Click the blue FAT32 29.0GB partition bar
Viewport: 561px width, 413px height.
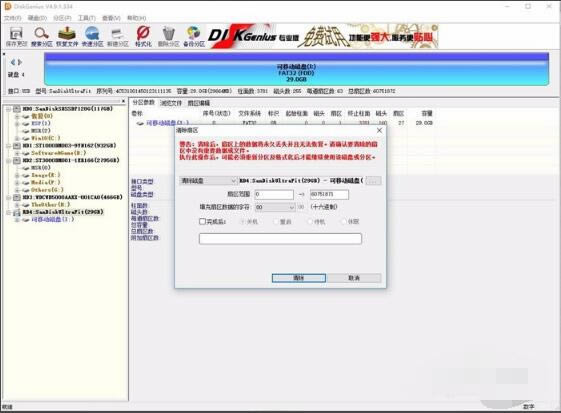[x=296, y=69]
